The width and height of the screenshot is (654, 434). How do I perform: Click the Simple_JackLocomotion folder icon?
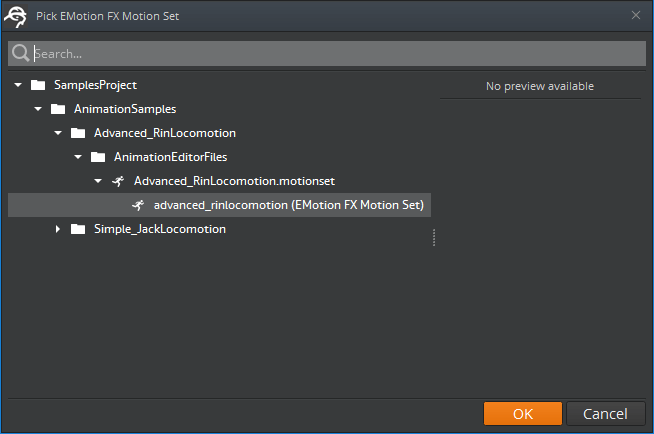click(78, 229)
